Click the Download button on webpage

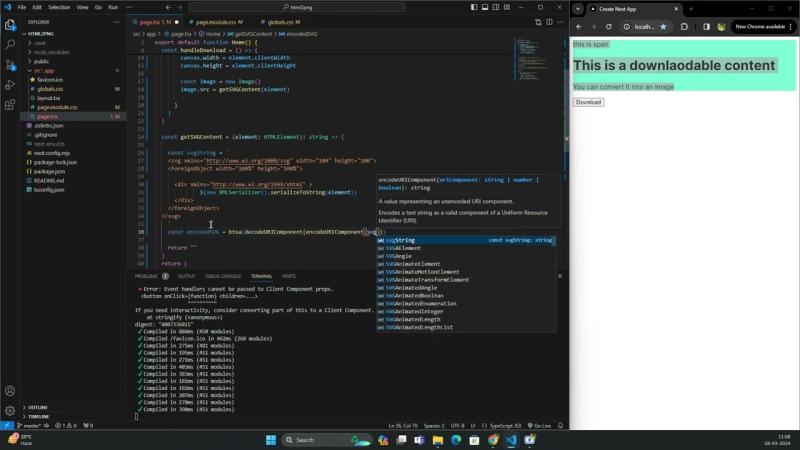[x=588, y=102]
